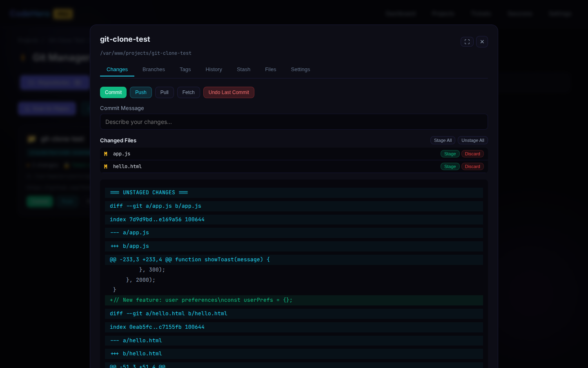
Task: Discard changes in app.js
Action: point(472,154)
